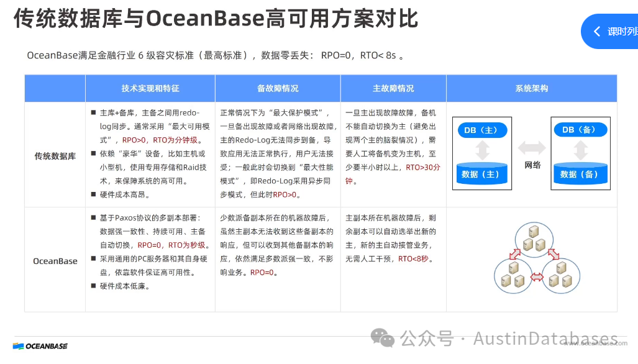638x364 pixels.
Task: Click the DB（主） node in diagram
Action: (482, 130)
